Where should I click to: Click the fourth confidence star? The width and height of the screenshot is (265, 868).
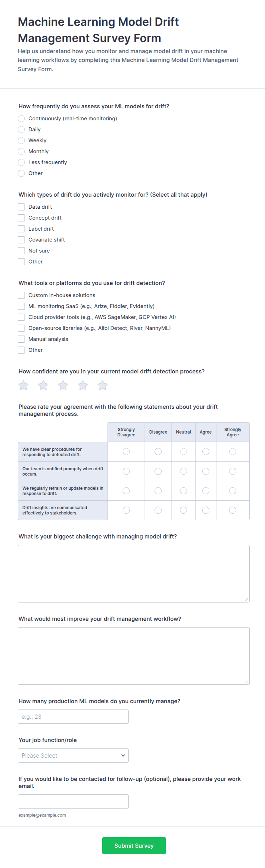[83, 385]
